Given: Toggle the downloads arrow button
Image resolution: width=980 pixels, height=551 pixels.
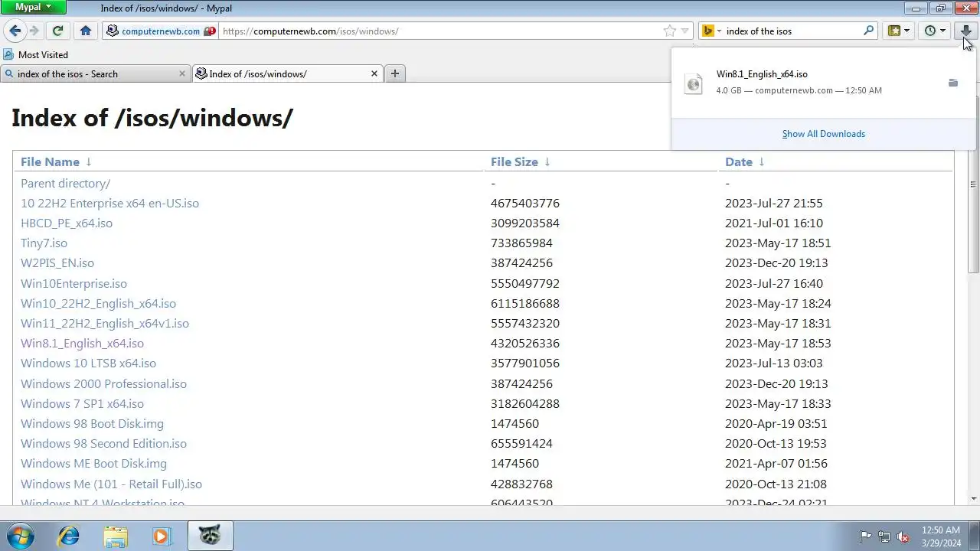Looking at the screenshot, I should (965, 31).
